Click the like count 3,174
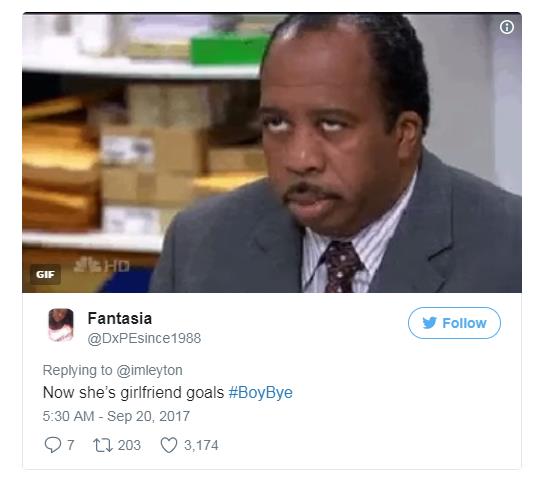Screen dimensions: 559x483 [x=201, y=445]
